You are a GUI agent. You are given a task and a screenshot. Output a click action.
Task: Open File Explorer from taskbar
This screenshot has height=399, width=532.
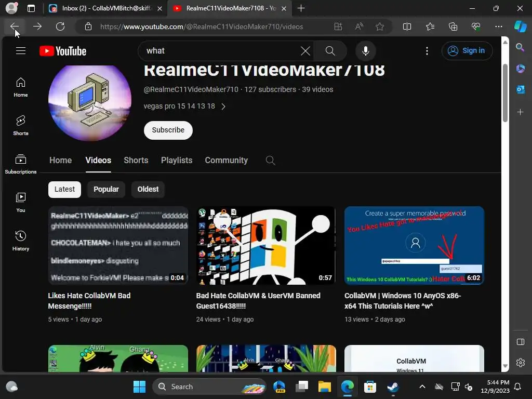coord(324,387)
